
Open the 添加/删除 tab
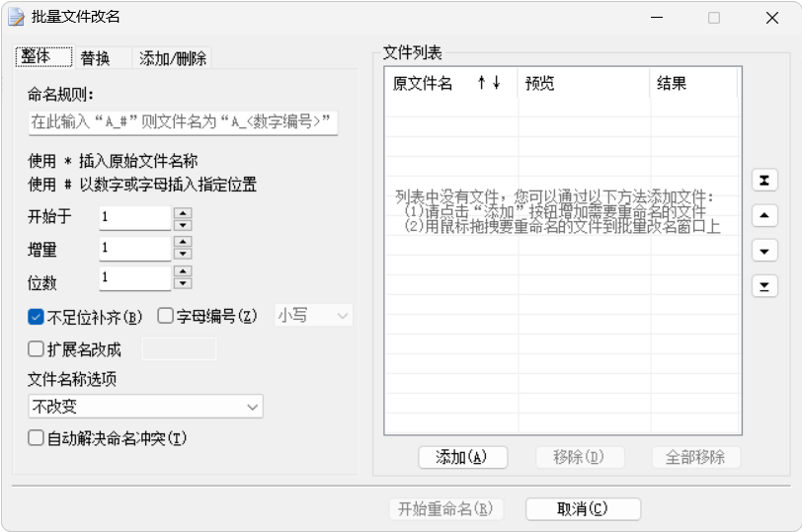tap(173, 58)
